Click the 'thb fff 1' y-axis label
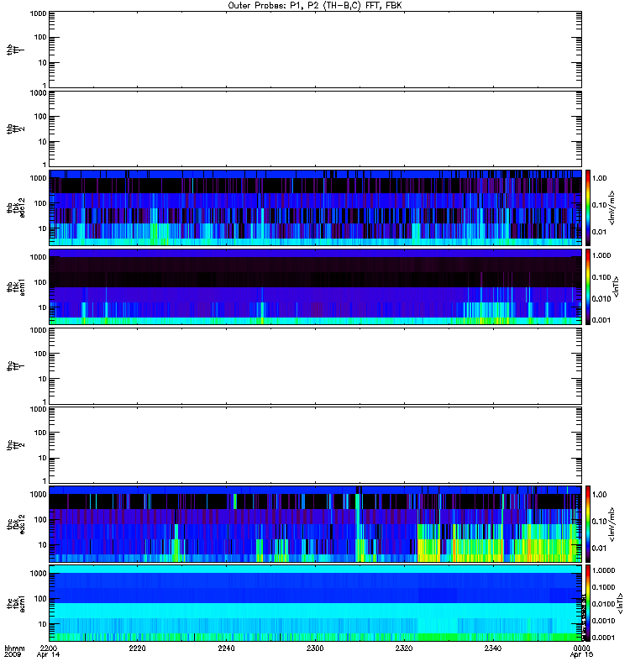This screenshot has width=630, height=672. (15, 50)
